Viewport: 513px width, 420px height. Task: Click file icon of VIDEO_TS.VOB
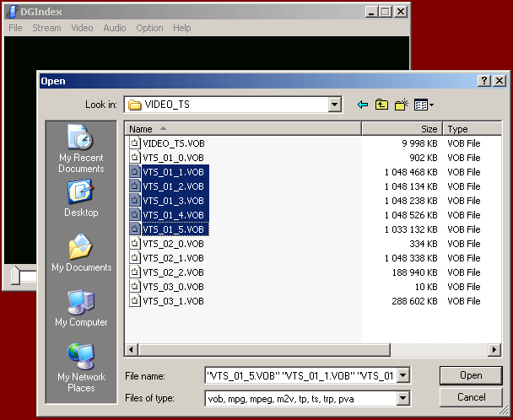[134, 143]
